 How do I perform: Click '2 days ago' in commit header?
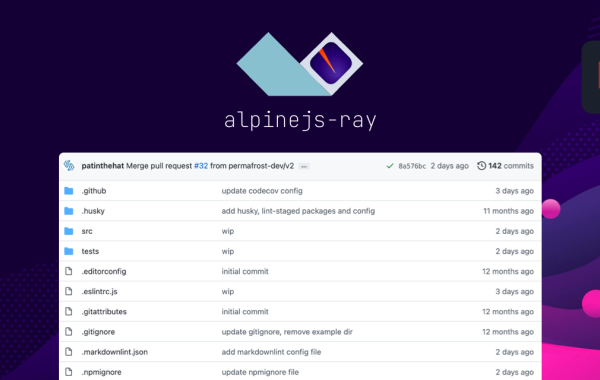click(449, 166)
